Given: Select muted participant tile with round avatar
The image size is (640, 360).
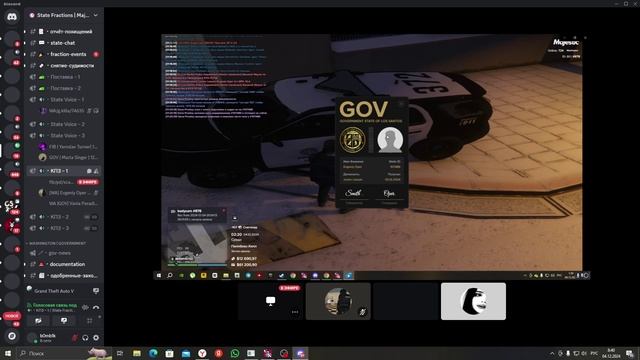Looking at the screenshot, I should tap(338, 301).
